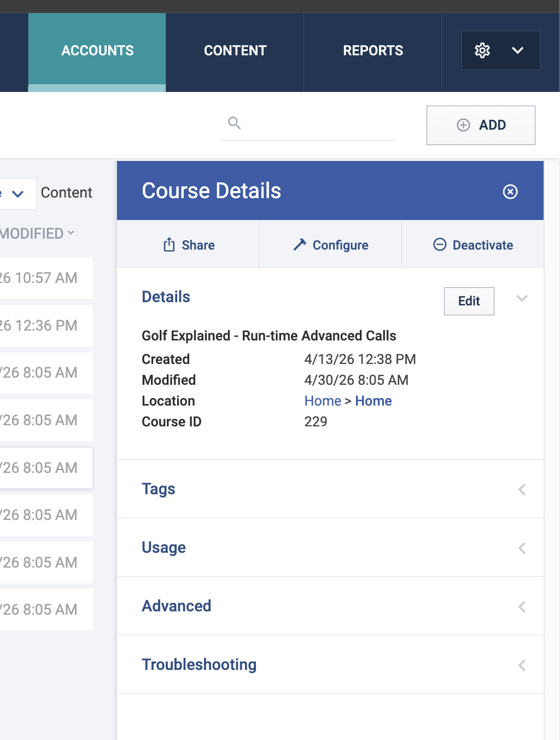
Task: Click the Created date 4/13/26 12:38 PM
Action: (x=360, y=360)
